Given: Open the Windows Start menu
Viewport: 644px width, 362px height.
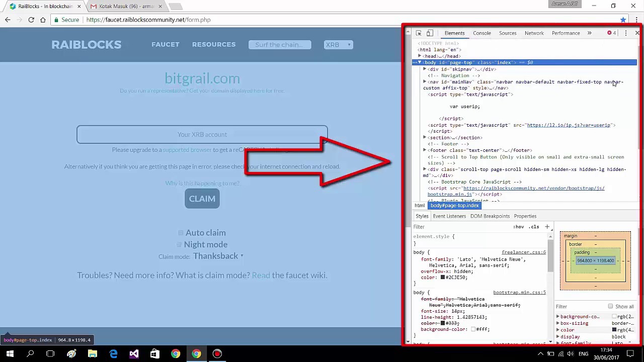Looking at the screenshot, I should (10, 354).
